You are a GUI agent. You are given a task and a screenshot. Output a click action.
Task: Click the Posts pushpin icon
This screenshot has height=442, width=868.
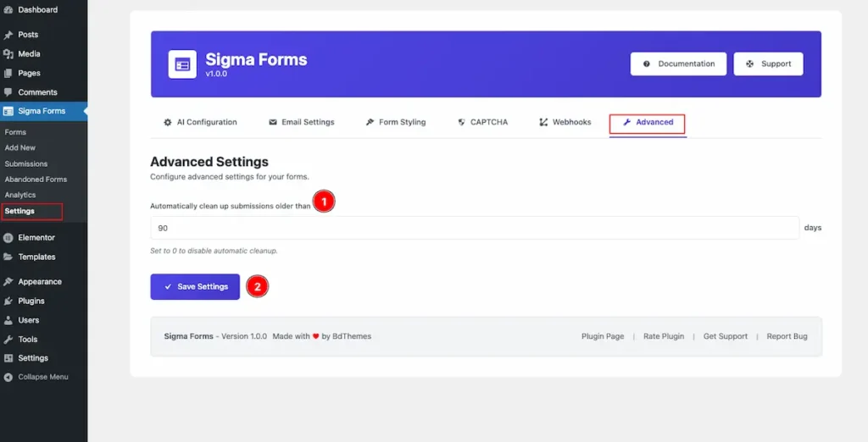(x=8, y=35)
